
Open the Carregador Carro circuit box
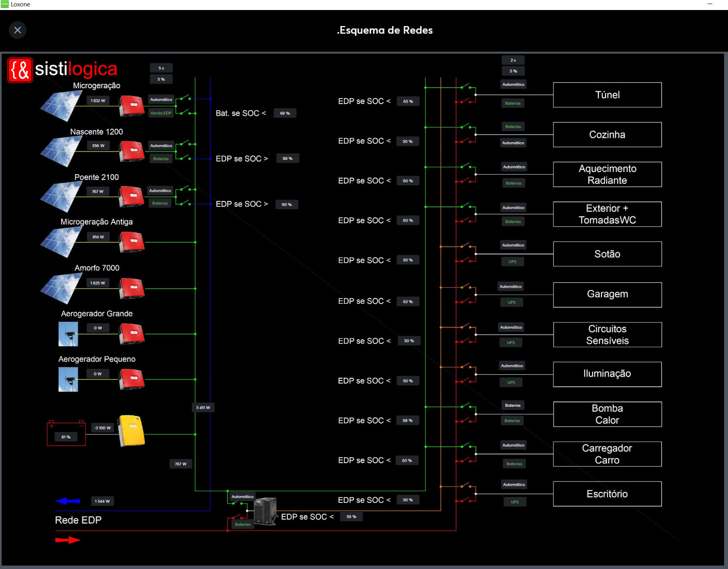click(607, 454)
